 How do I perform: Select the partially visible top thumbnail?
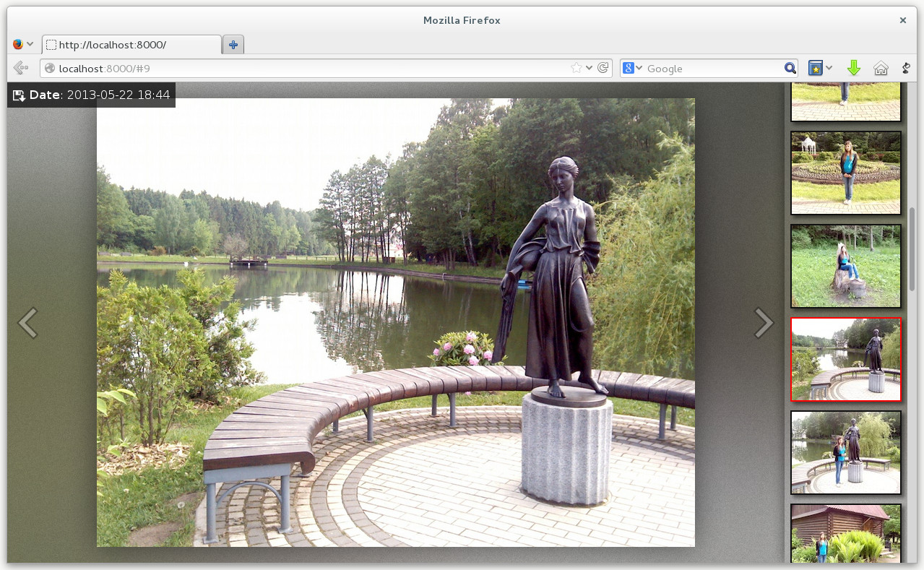pos(846,102)
